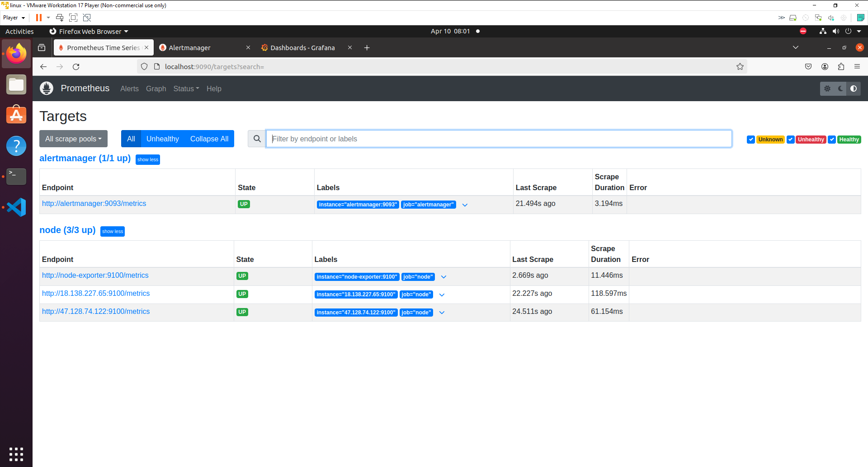Open Ubuntu Software from the dock

tap(16, 115)
